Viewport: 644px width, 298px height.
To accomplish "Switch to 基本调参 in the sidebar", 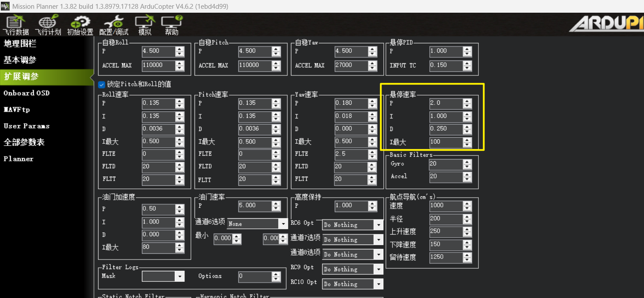I will click(x=20, y=60).
